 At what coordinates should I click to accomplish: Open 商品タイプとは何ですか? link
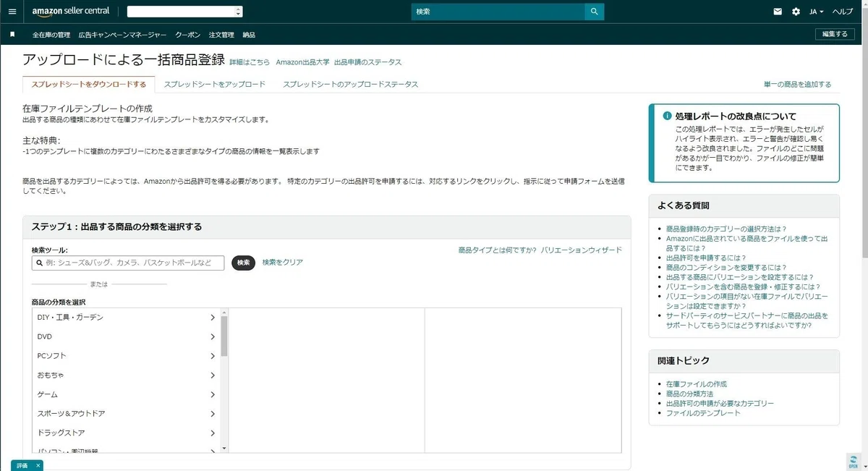498,250
